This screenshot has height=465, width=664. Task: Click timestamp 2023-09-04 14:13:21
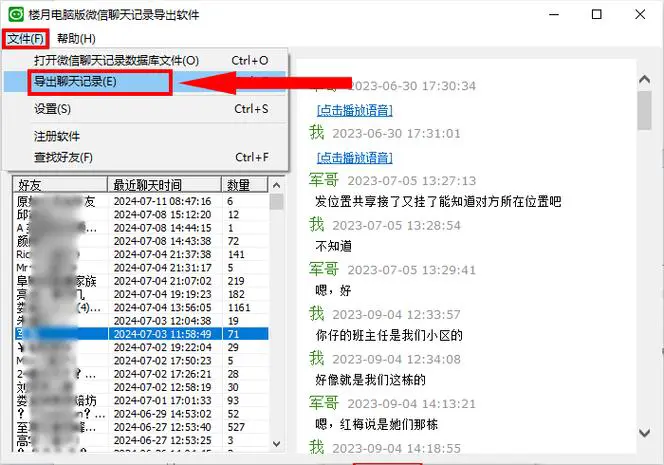click(x=412, y=404)
